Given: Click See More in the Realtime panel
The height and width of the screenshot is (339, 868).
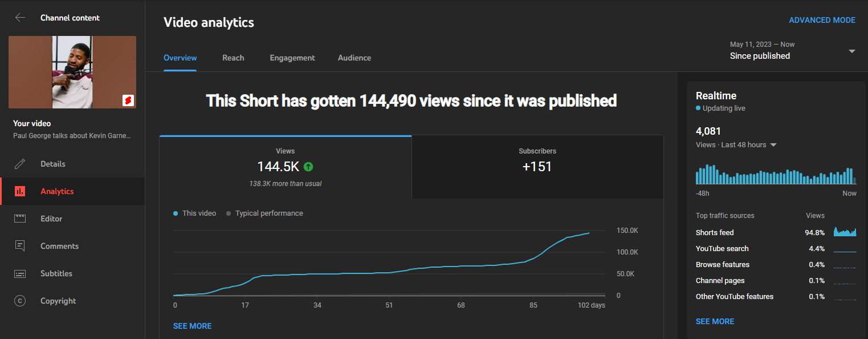Looking at the screenshot, I should click(715, 321).
